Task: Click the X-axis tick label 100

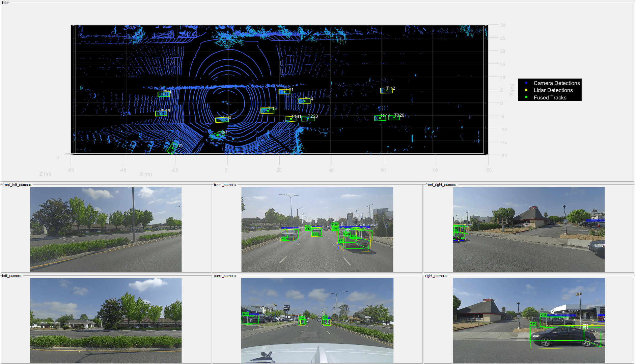Action: 488,170
